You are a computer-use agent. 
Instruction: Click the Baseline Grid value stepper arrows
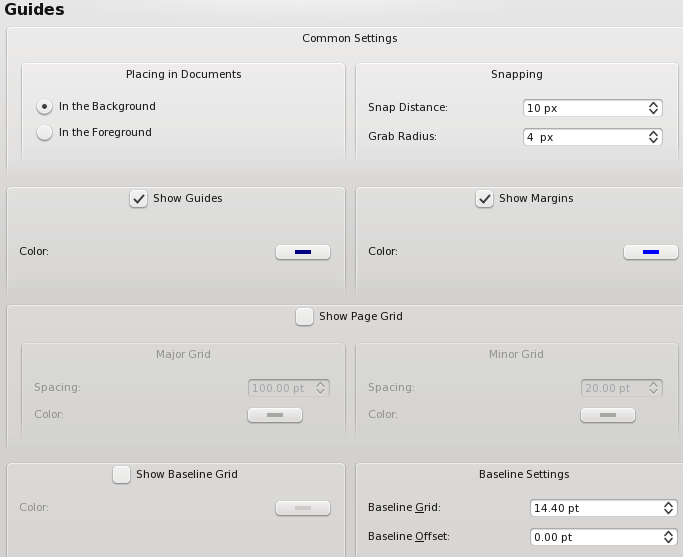pos(668,508)
